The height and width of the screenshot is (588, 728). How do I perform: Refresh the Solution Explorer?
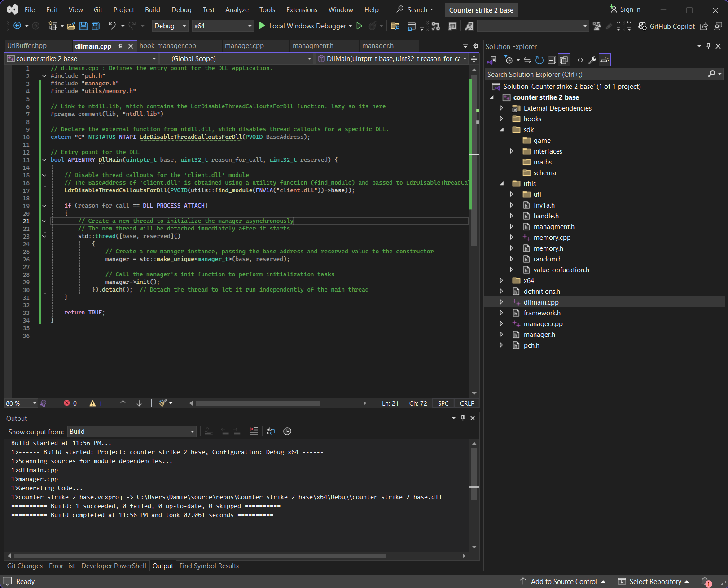pyautogui.click(x=539, y=60)
